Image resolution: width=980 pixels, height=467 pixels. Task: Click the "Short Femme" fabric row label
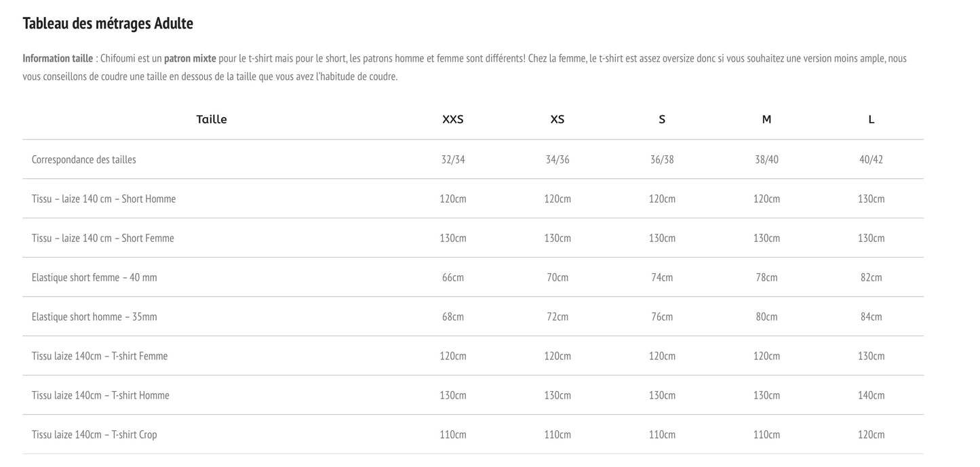pos(103,239)
